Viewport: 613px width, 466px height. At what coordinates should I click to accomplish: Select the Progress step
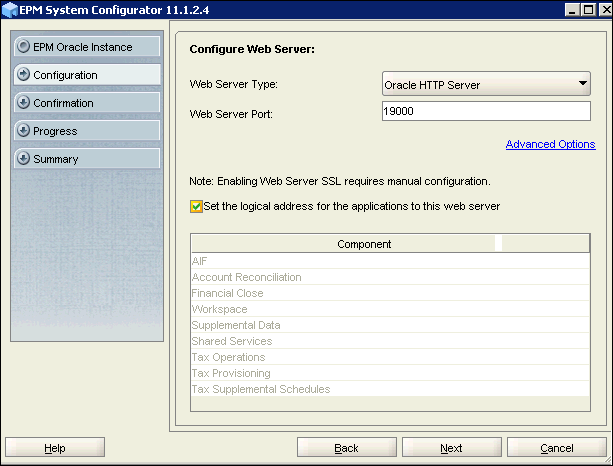click(87, 131)
